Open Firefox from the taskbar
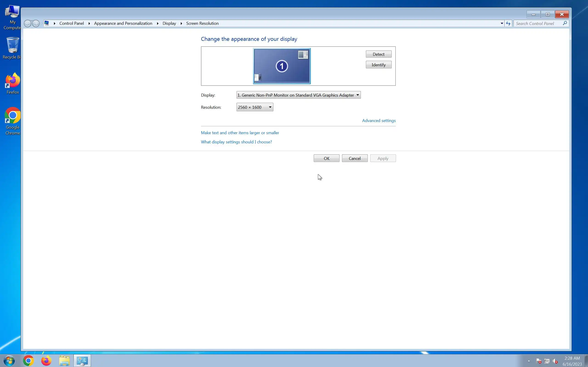588x367 pixels. click(x=46, y=361)
